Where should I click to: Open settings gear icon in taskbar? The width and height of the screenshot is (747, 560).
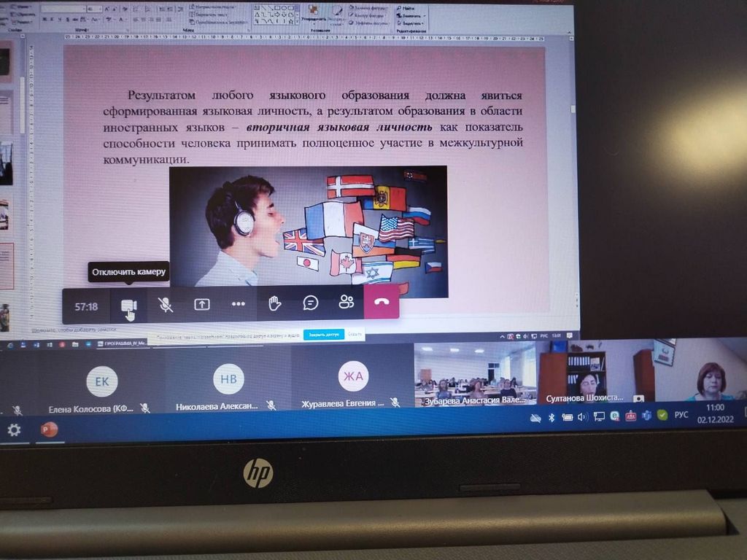point(14,430)
